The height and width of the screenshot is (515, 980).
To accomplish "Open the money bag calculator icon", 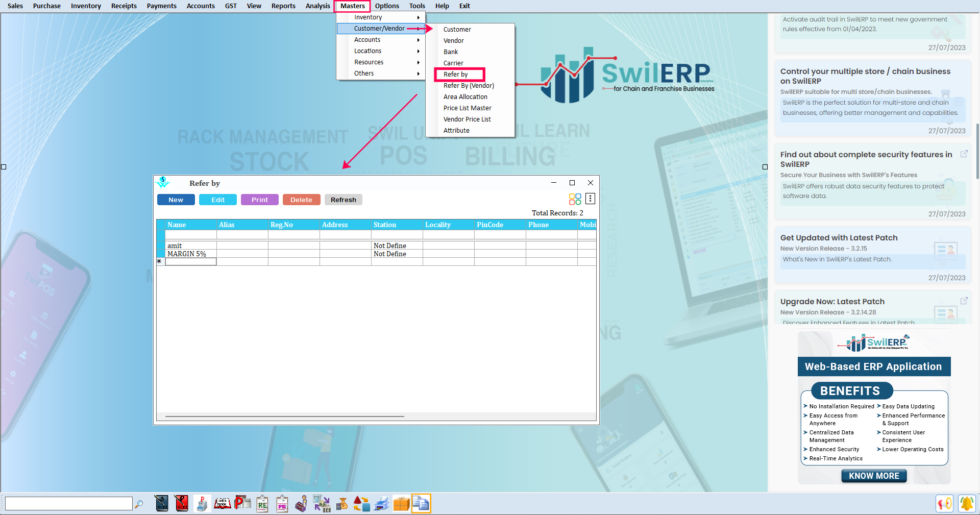I will [x=342, y=504].
